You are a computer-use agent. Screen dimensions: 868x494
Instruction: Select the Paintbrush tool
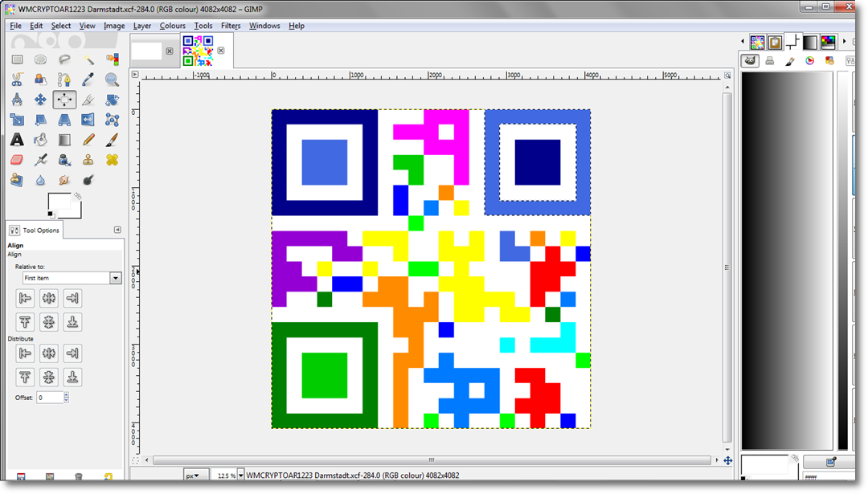(x=112, y=140)
